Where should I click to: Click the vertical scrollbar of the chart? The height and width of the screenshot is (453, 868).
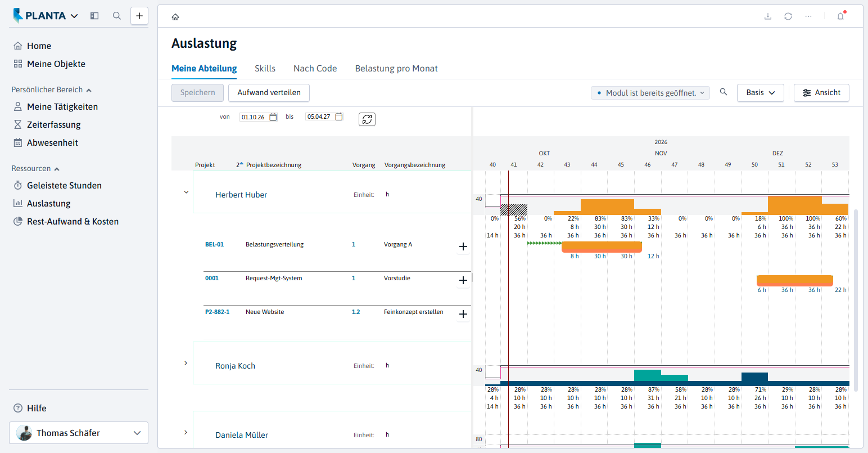coord(856,300)
